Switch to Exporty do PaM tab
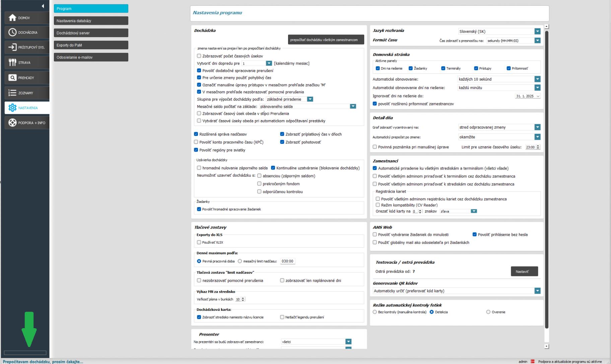This screenshot has height=364, width=611. [91, 45]
